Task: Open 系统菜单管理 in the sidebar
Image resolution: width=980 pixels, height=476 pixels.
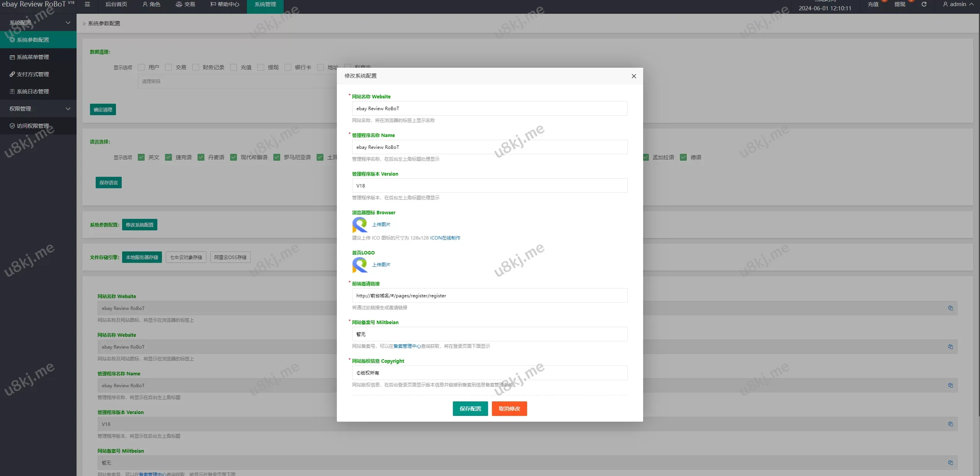Action: (33, 57)
